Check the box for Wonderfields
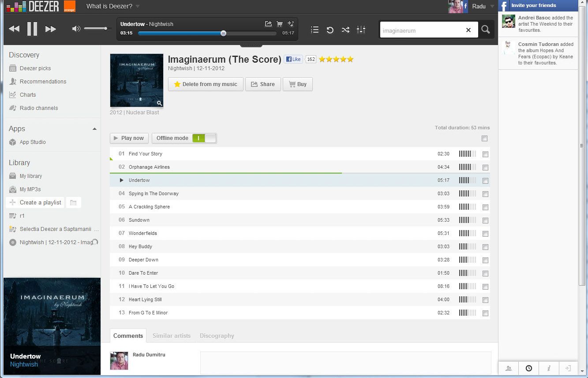 [x=486, y=234]
